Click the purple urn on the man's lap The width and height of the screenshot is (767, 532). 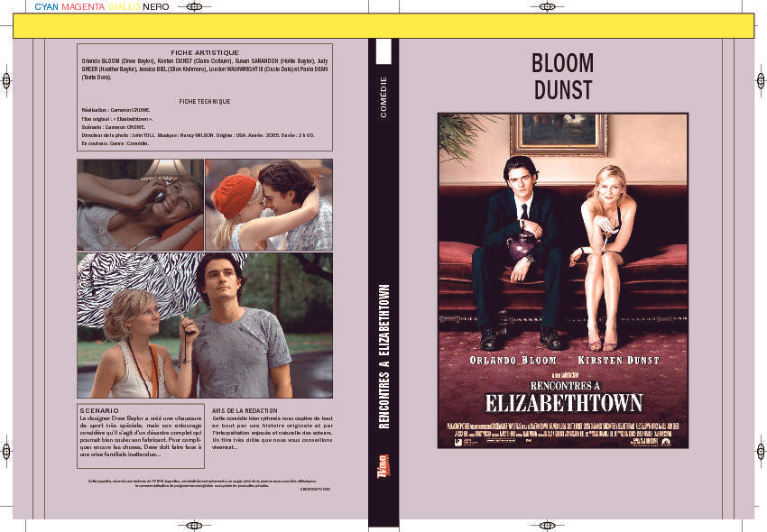[522, 246]
